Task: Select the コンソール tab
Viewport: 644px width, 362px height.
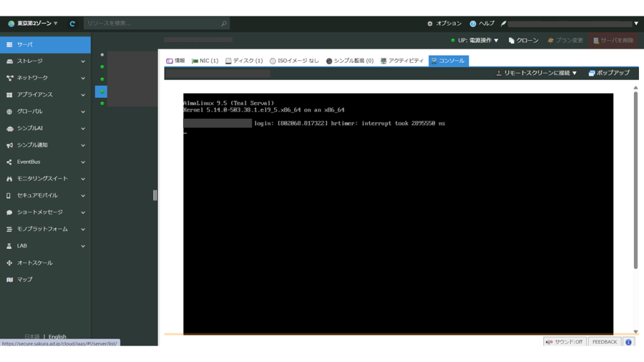Action: 448,61
